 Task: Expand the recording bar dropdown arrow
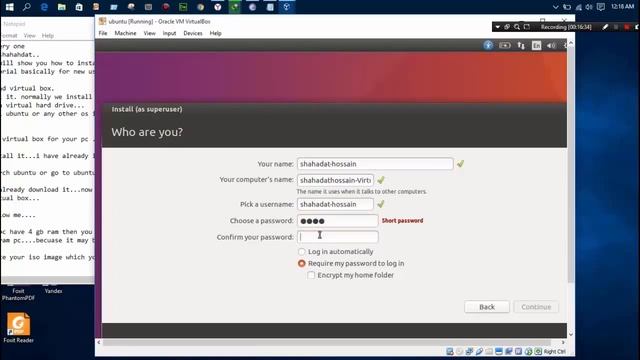tap(498, 27)
